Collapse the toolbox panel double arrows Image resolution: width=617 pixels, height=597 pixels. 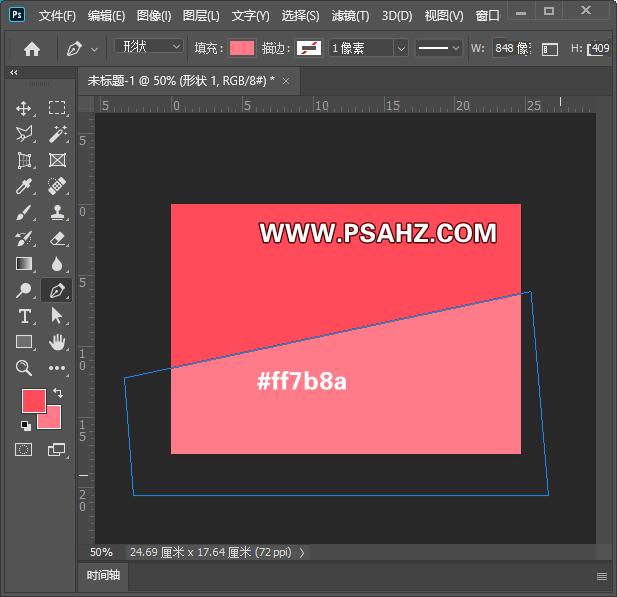tap(14, 72)
